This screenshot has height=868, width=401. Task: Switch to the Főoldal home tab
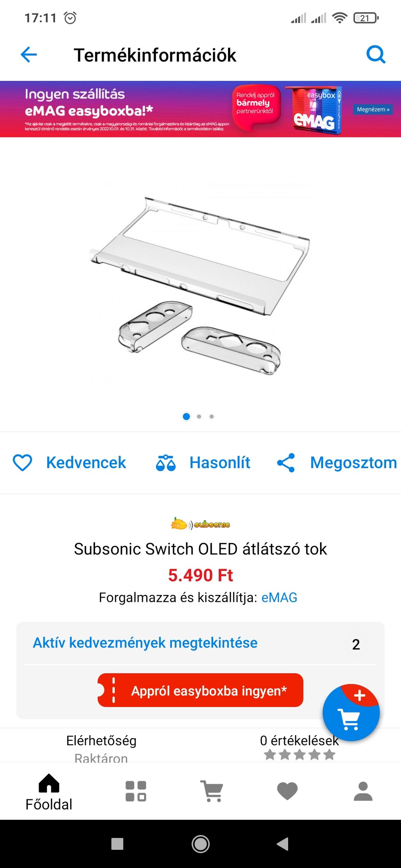[49, 792]
